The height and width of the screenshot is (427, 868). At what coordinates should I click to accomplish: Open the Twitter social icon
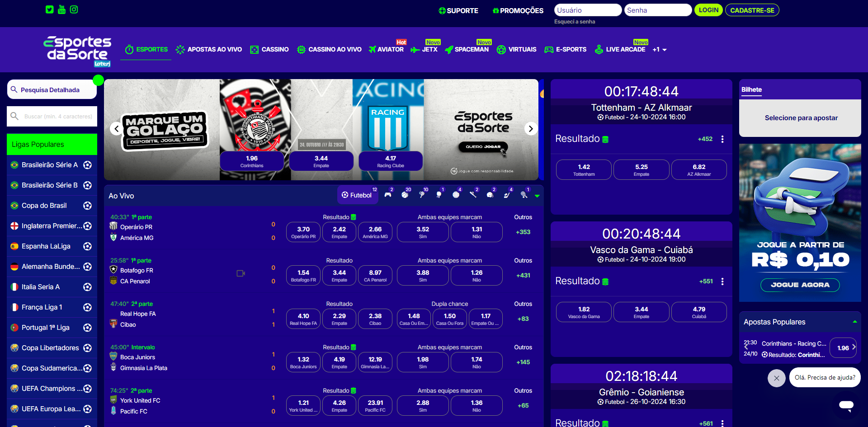coord(50,9)
